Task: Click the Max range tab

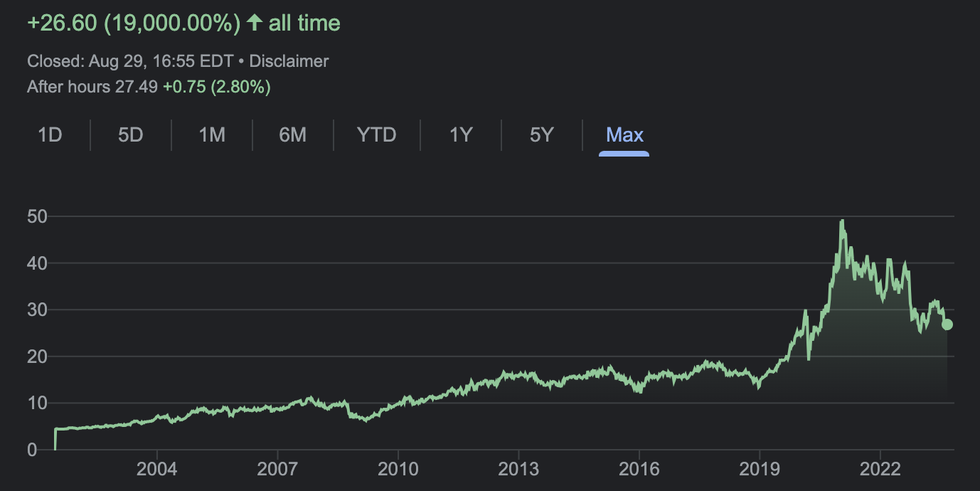Action: coord(624,135)
